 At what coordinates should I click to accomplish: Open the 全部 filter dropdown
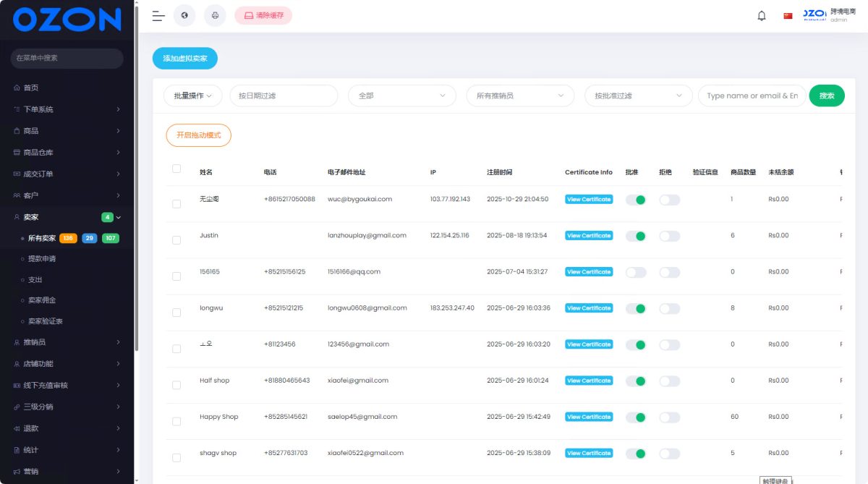(x=402, y=95)
